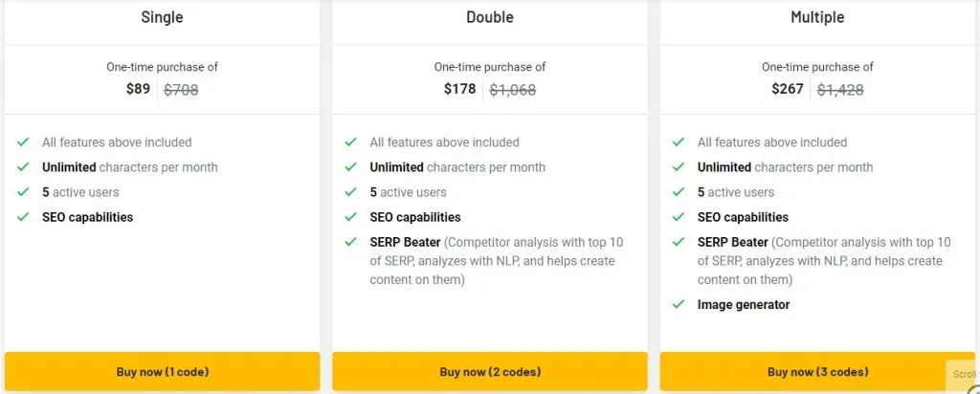980x394 pixels.
Task: Click the $89 price in Single plan
Action: pos(139,90)
